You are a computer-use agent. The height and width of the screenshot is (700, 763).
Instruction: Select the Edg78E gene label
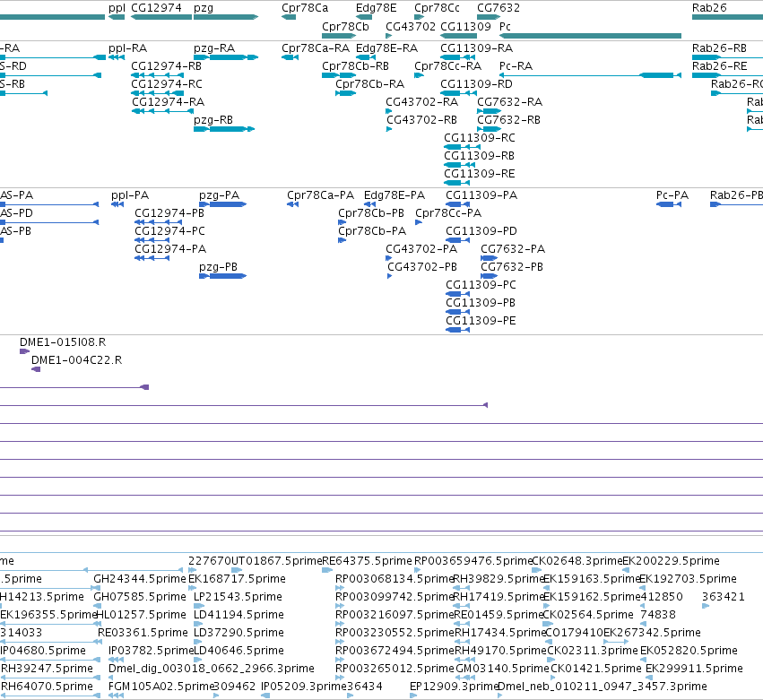[x=377, y=8]
